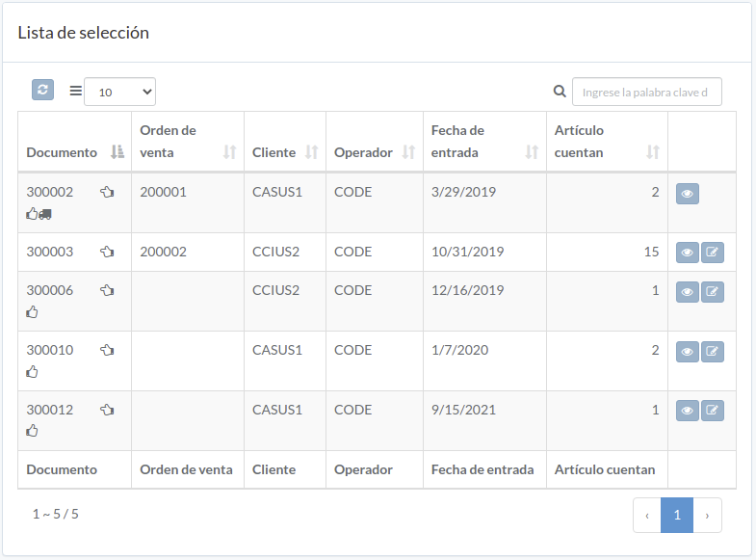This screenshot has width=756, height=560.
Task: Click the record count text 1 ~ 5 / 5
Action: coord(56,514)
